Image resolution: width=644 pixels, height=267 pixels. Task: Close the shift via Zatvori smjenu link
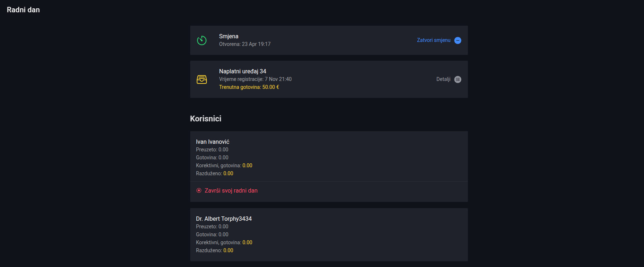click(x=434, y=40)
